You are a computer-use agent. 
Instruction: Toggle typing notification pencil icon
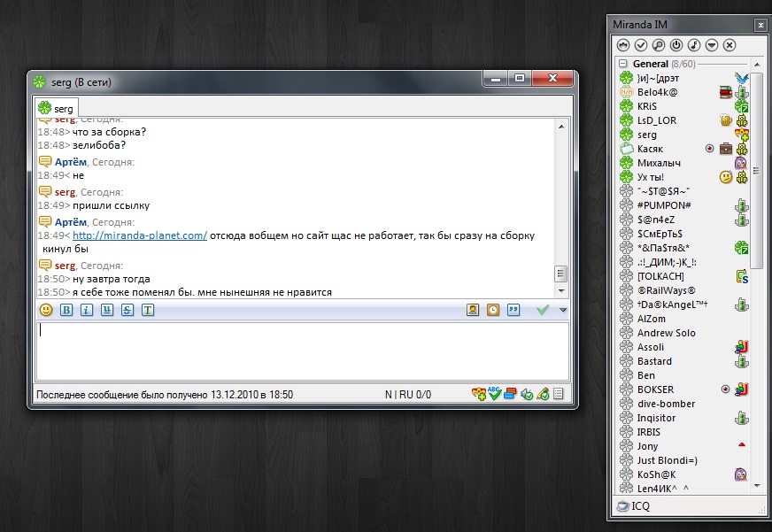543,394
